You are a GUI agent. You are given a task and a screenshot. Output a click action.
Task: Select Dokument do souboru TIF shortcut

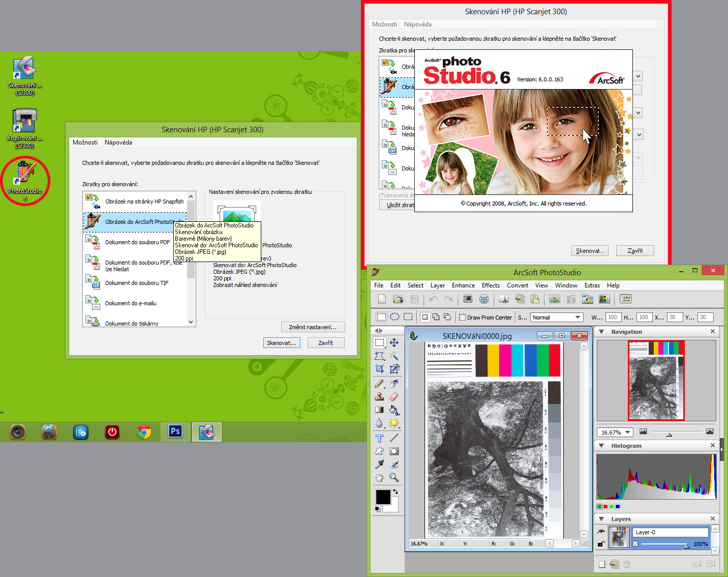(x=135, y=283)
